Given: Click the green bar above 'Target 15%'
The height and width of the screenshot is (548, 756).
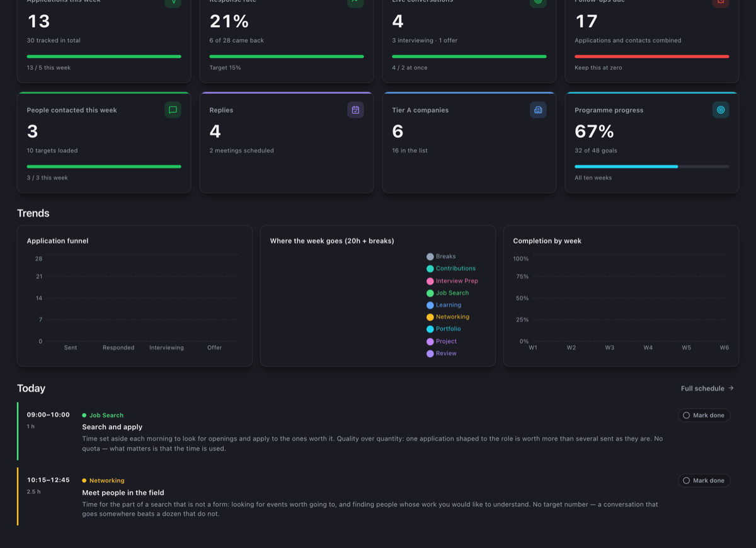Looking at the screenshot, I should (x=287, y=56).
